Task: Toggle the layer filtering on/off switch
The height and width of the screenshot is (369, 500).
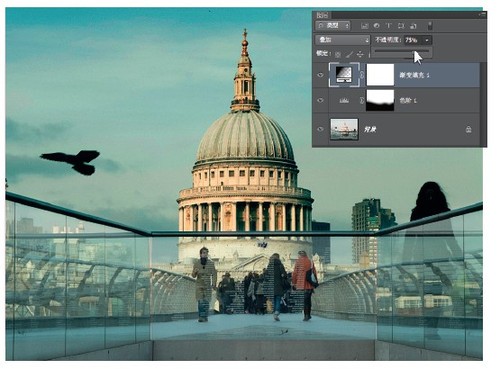Action: pyautogui.click(x=430, y=26)
